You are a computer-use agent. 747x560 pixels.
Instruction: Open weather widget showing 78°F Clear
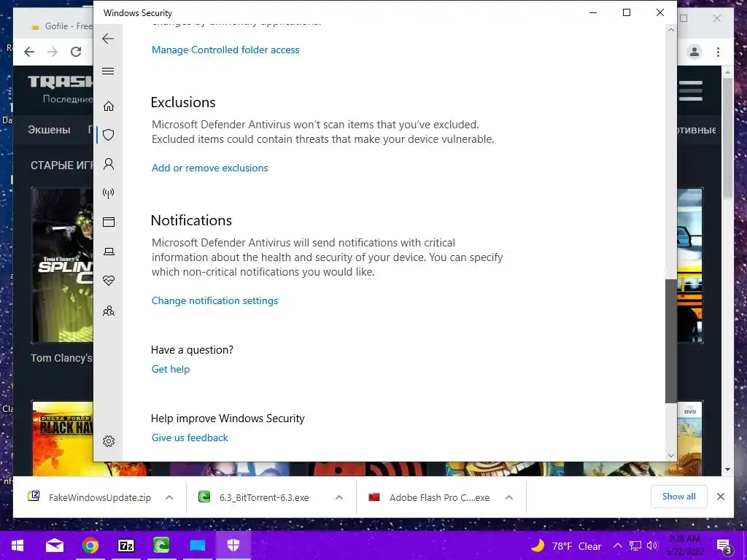pyautogui.click(x=566, y=545)
